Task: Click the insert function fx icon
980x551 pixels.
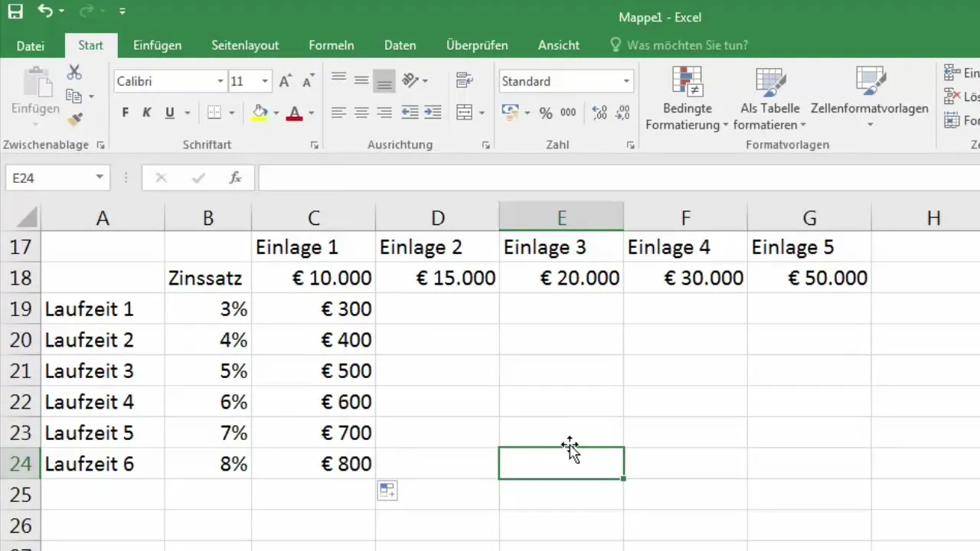Action: (x=236, y=178)
